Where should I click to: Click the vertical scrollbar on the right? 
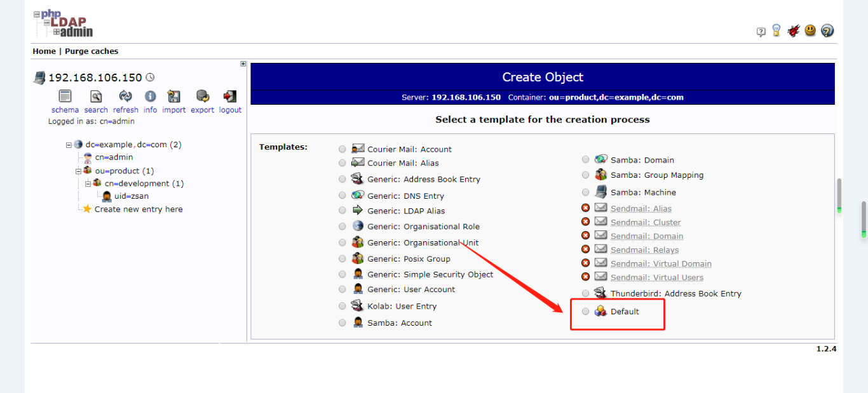(x=862, y=219)
